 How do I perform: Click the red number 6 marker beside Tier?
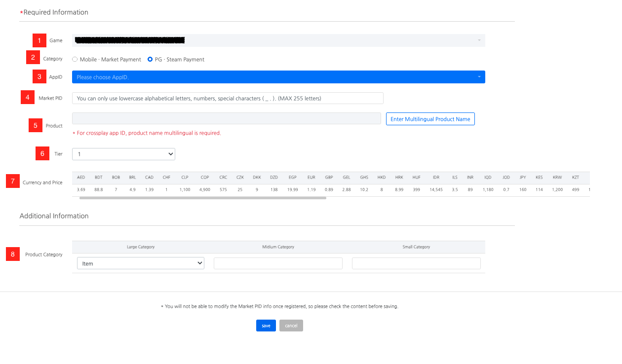(x=42, y=154)
